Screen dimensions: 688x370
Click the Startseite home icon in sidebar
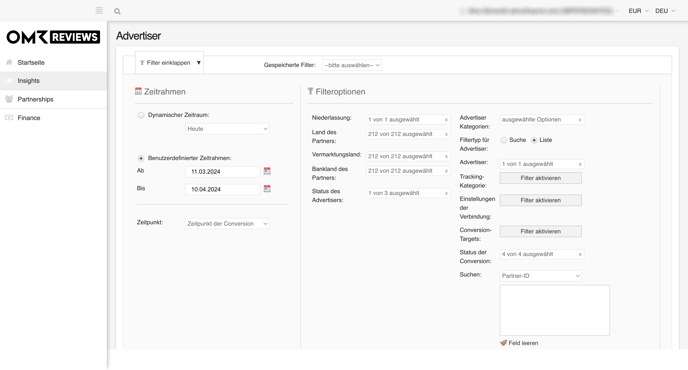pyautogui.click(x=9, y=62)
